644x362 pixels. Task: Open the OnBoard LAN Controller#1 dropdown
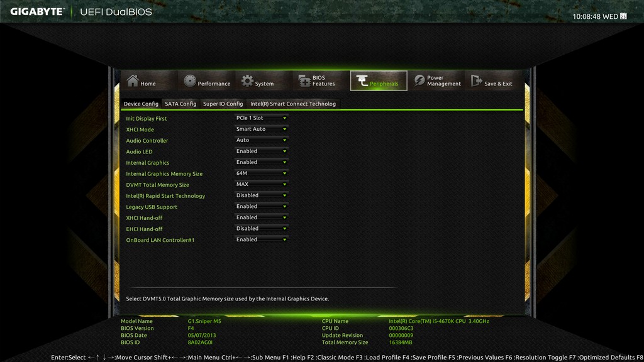(x=261, y=239)
